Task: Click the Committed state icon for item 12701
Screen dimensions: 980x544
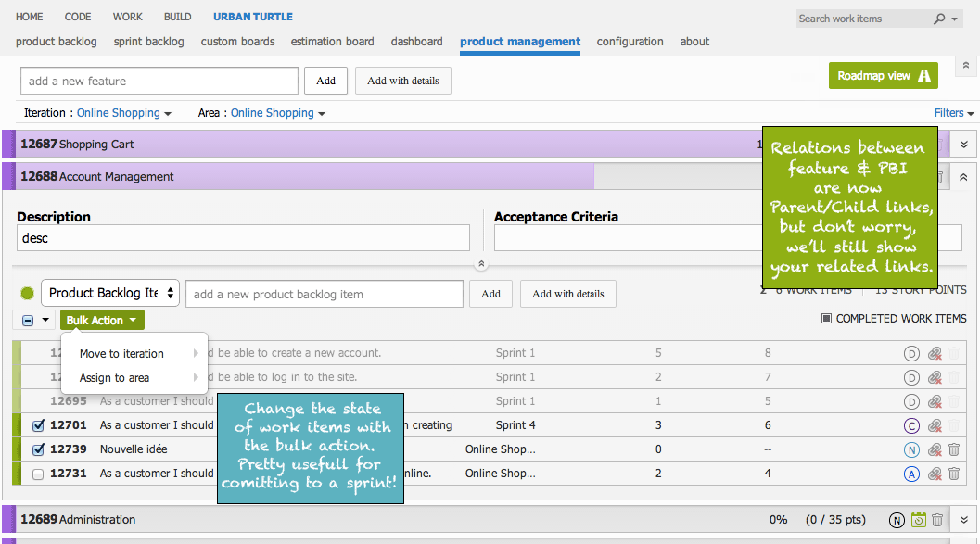Action: coord(912,425)
